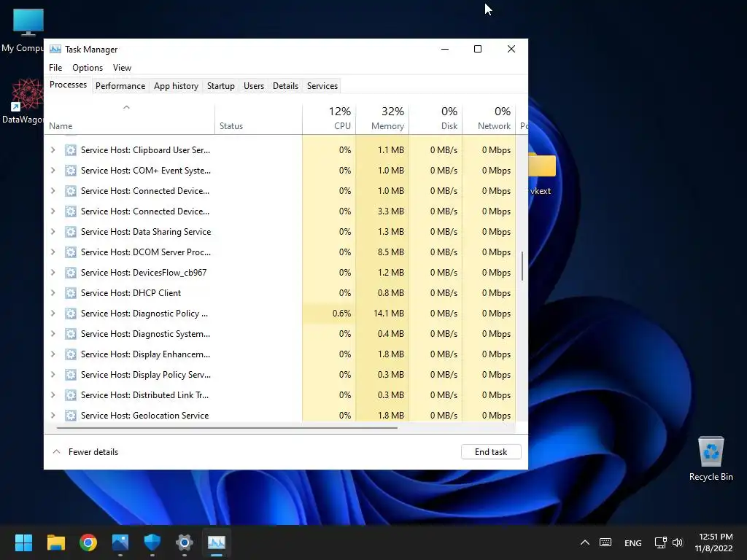Screen dimensions: 747x560
Task: Select the 3.3 MB memory cell
Action: coord(382,211)
